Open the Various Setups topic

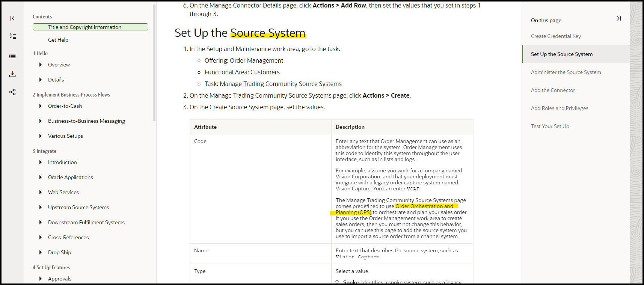click(x=65, y=136)
